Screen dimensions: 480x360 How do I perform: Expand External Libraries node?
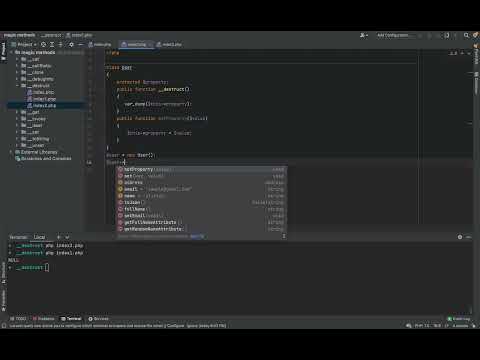[11, 152]
